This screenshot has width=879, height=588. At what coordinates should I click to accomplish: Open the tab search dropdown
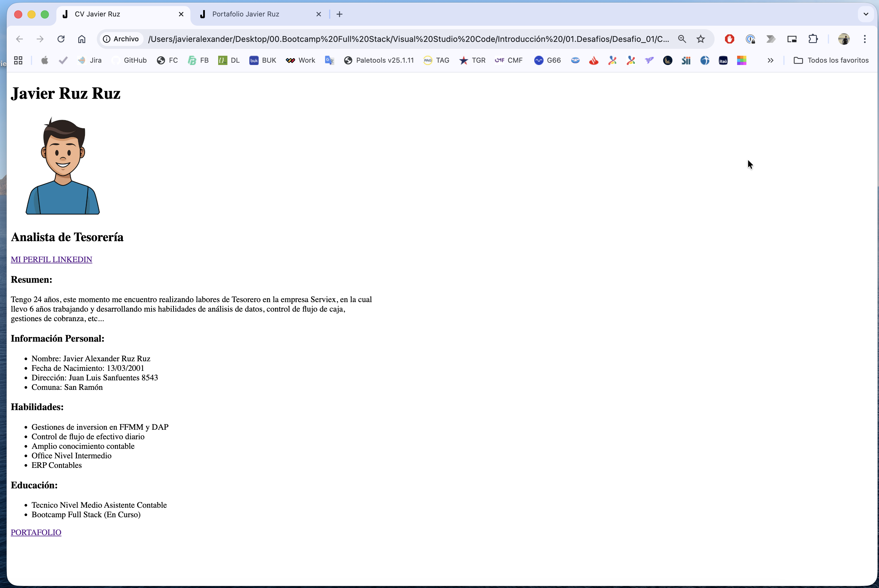pos(865,14)
